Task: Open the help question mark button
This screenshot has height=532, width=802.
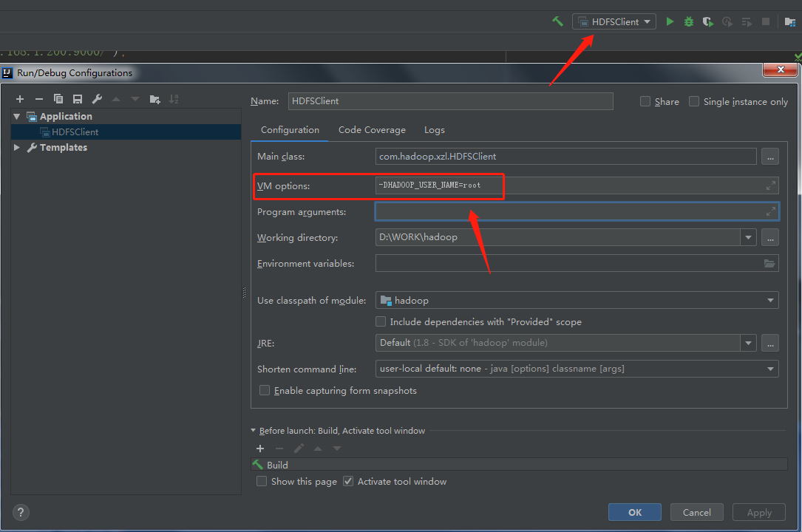Action: tap(21, 512)
